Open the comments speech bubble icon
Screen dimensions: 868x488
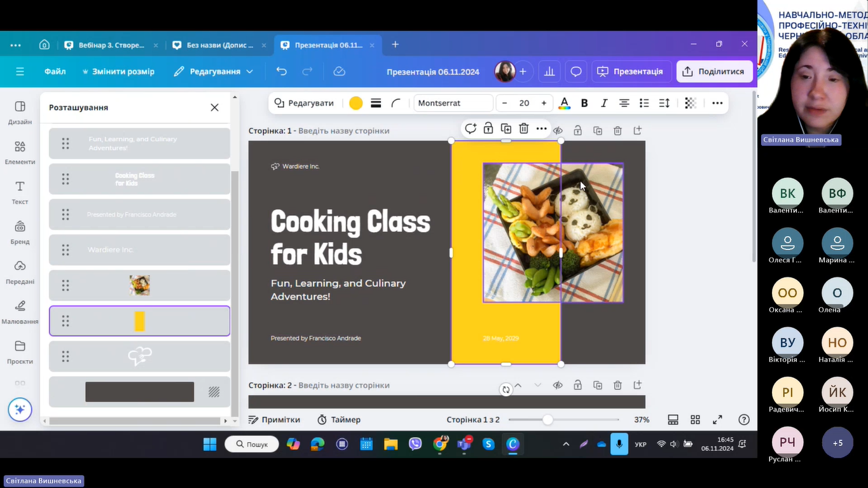(575, 71)
